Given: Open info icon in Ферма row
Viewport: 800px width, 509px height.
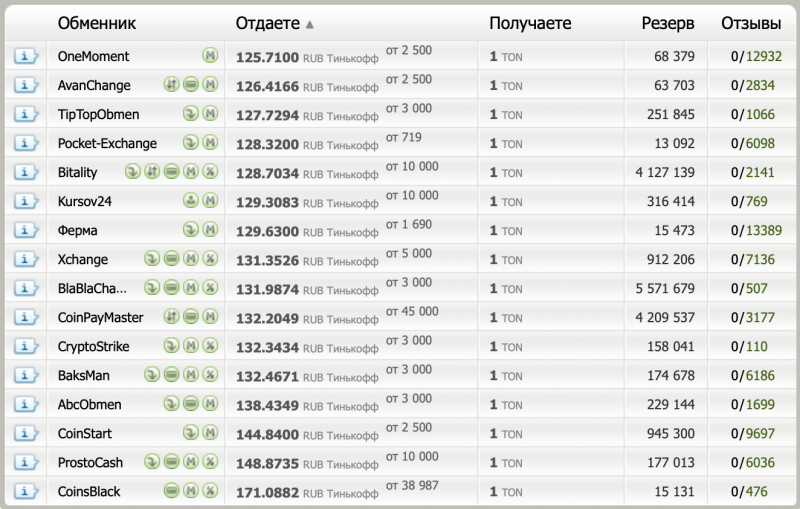Looking at the screenshot, I should (x=26, y=230).
